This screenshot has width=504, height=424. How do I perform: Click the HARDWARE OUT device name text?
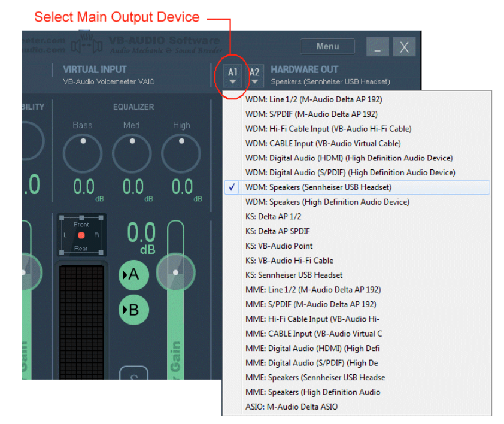(330, 81)
